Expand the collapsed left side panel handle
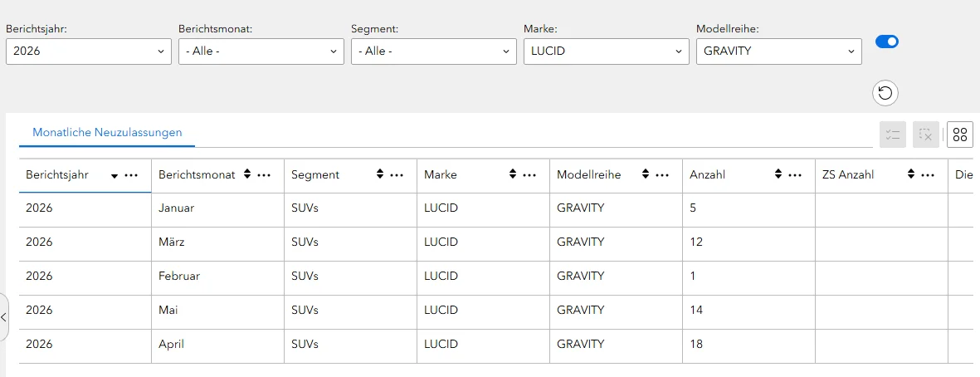Image resolution: width=980 pixels, height=377 pixels. (x=4, y=317)
